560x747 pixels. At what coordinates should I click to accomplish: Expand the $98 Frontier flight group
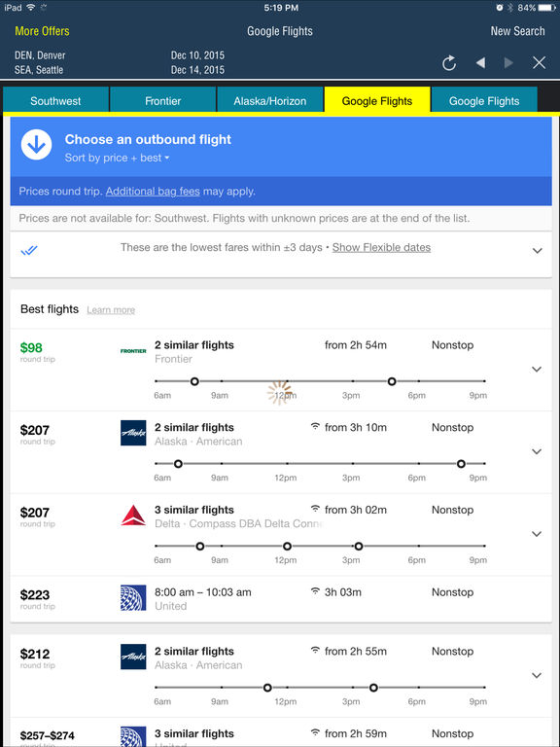pos(537,370)
